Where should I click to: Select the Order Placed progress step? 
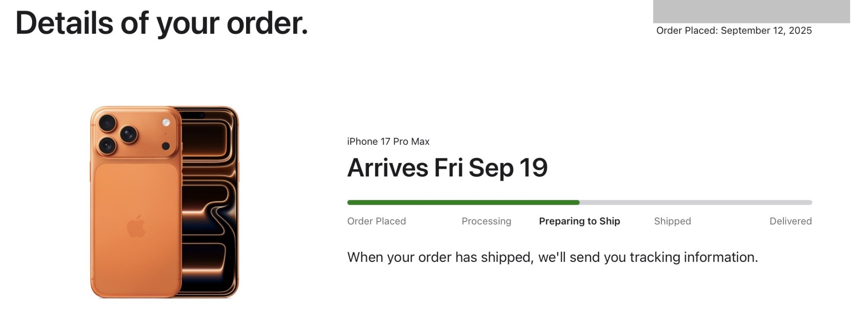coord(376,221)
